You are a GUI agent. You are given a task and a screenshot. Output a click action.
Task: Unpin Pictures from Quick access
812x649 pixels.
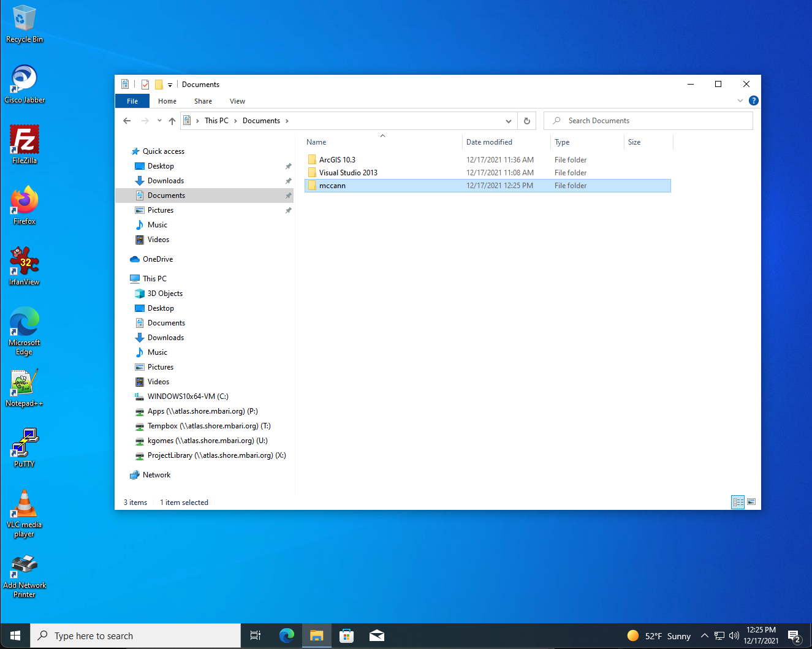288,210
